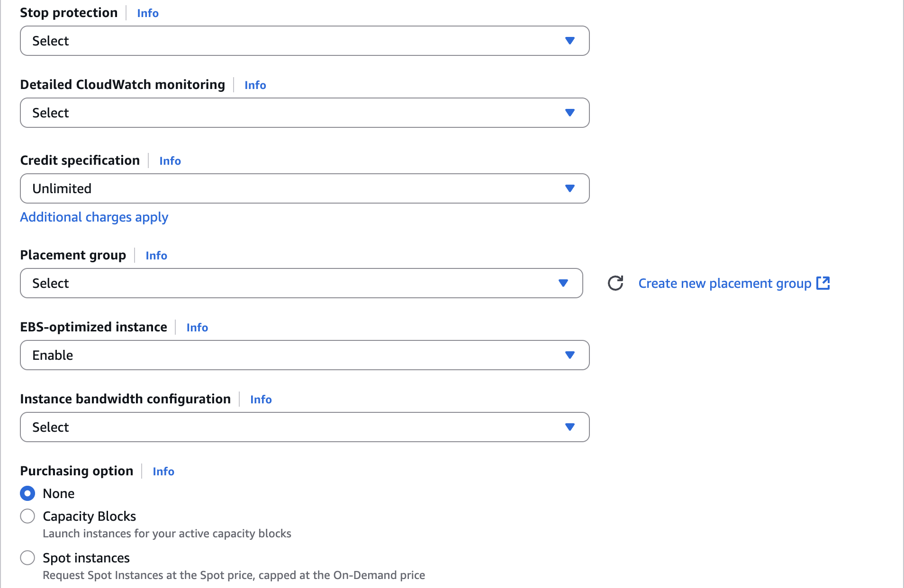Open Info link for EBS-optimized instance

click(197, 328)
